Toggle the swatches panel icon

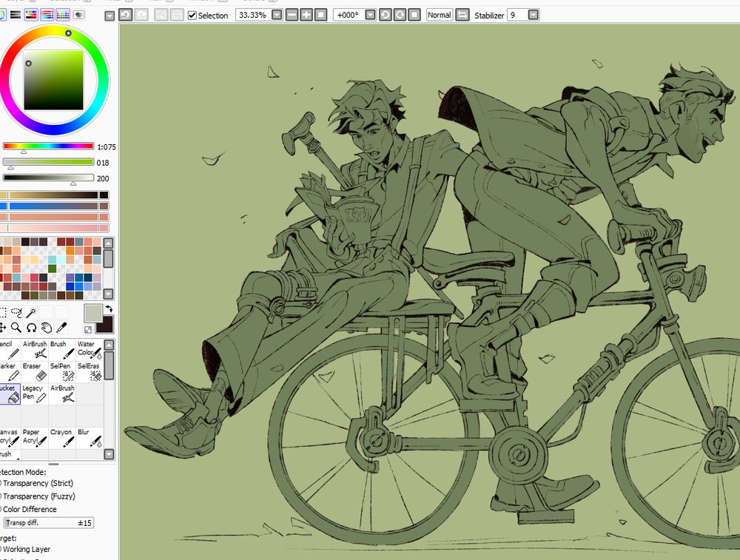click(x=63, y=15)
